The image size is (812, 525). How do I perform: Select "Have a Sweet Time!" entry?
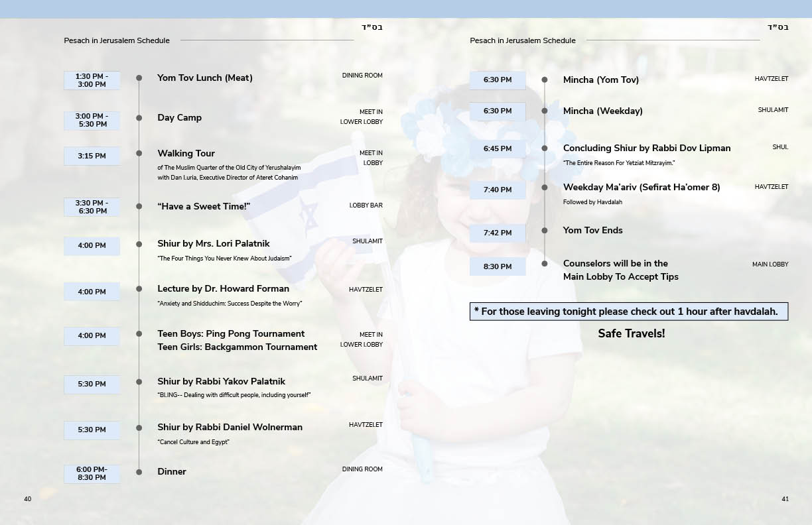point(203,206)
